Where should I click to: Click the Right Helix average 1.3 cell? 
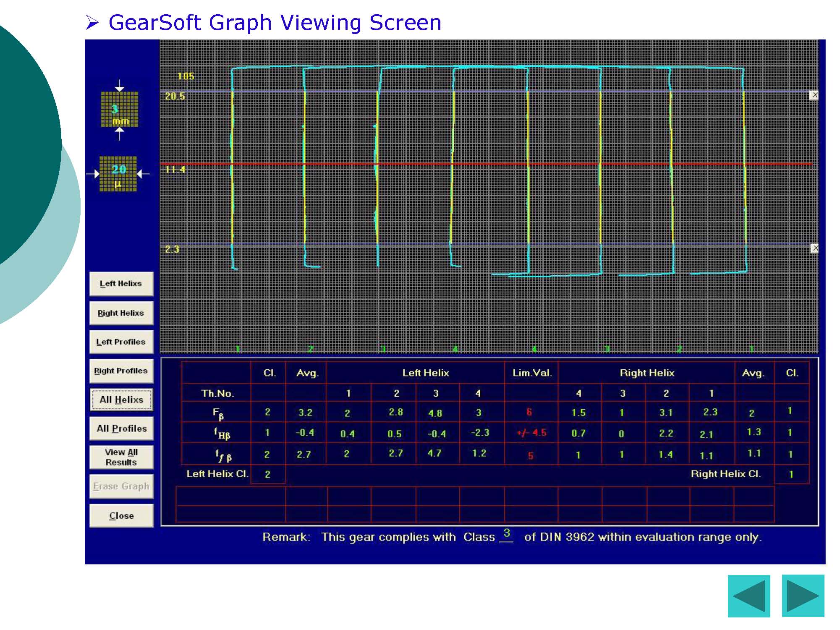[x=754, y=432]
